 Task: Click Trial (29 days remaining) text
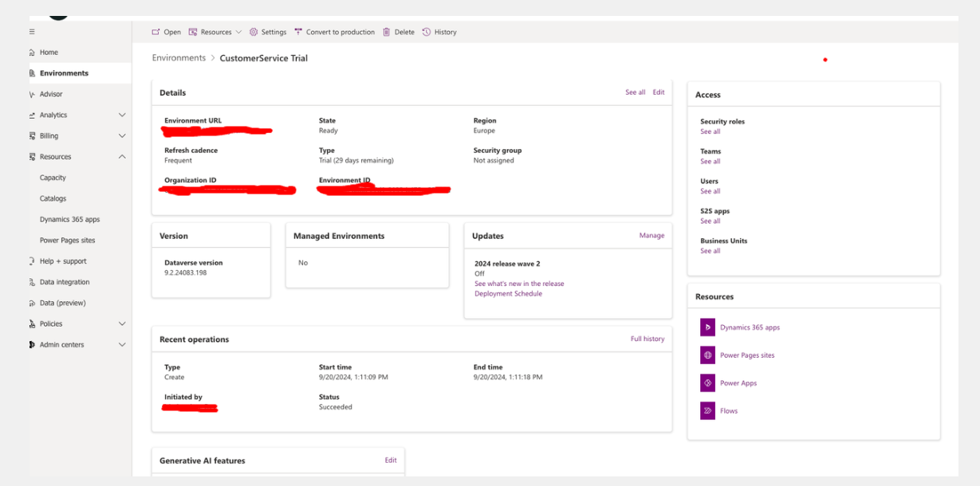coord(356,160)
